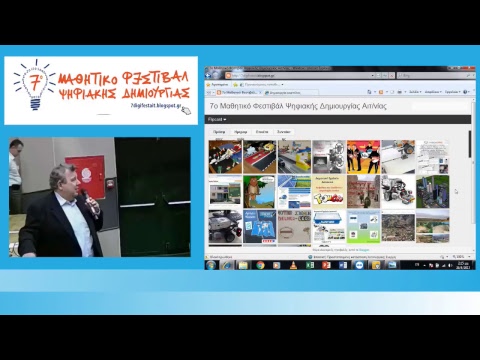Image resolution: width=480 pixels, height=360 pixels.
Task: Click the magnifier icon in IE search box
Action: point(468,76)
